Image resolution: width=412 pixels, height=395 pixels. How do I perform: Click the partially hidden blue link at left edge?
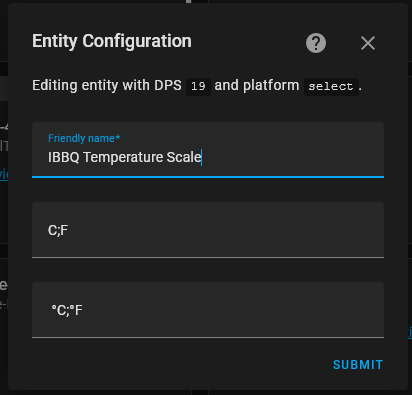click(x=4, y=174)
